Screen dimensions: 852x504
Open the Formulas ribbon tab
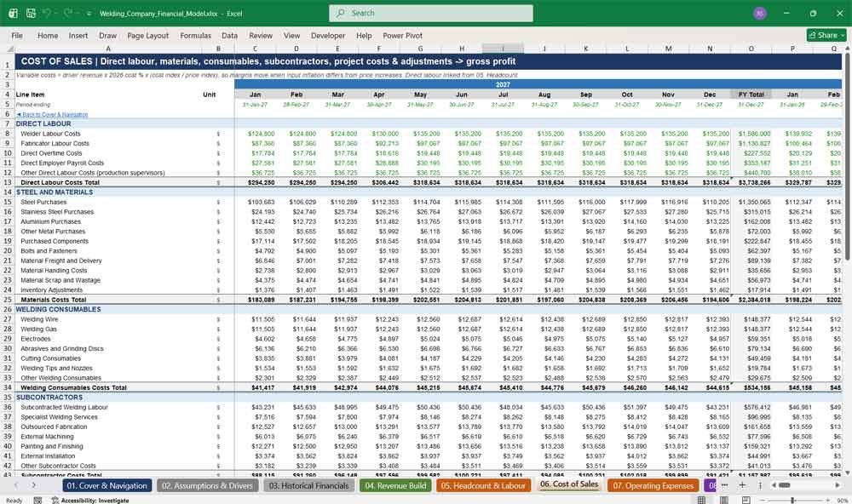(196, 35)
